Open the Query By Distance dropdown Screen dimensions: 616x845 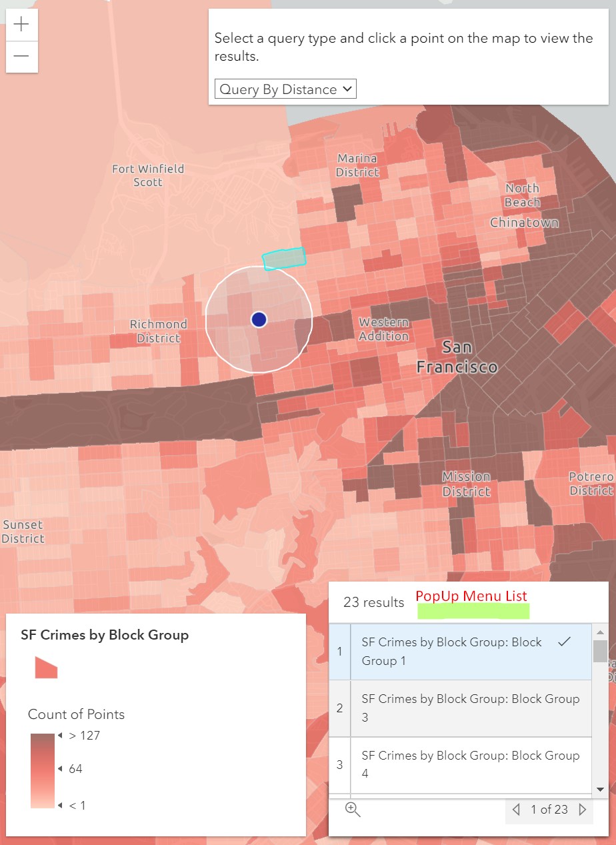pyautogui.click(x=285, y=88)
